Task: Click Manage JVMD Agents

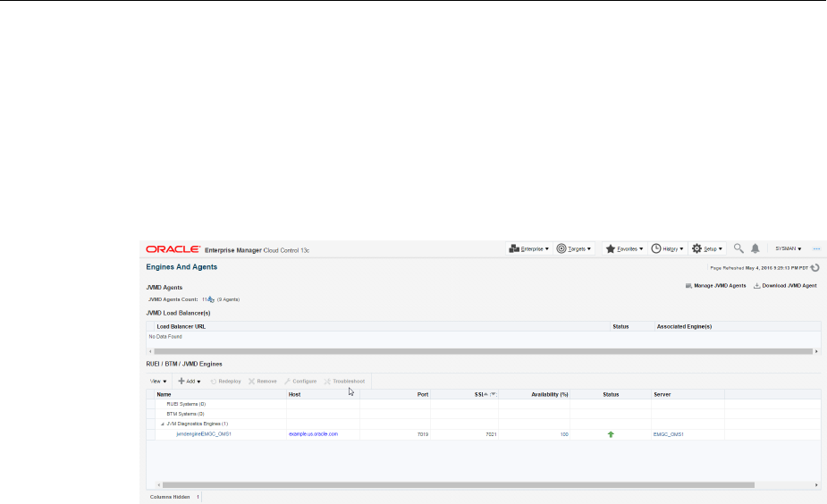Action: tap(716, 286)
